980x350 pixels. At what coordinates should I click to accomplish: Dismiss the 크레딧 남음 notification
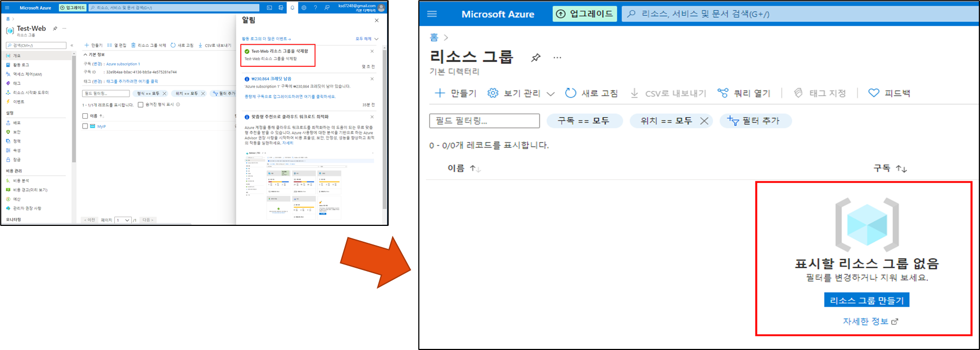click(372, 79)
